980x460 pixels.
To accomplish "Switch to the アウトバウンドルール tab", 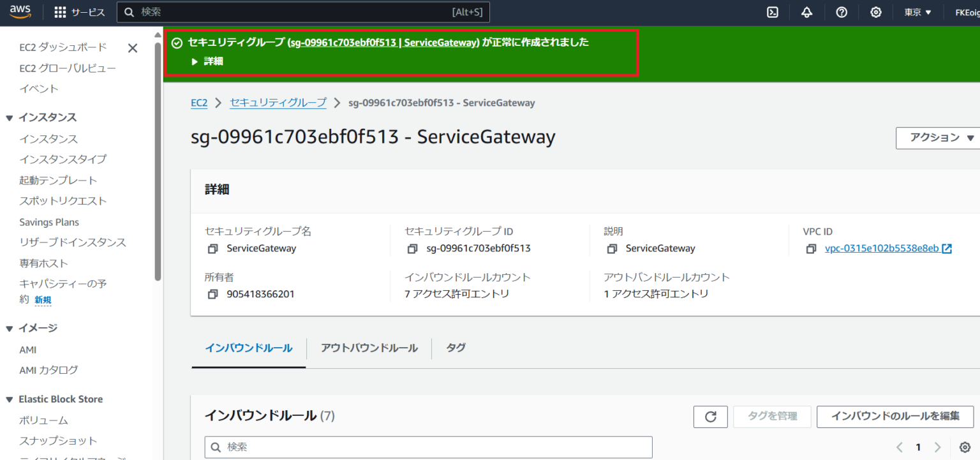I will pyautogui.click(x=369, y=348).
